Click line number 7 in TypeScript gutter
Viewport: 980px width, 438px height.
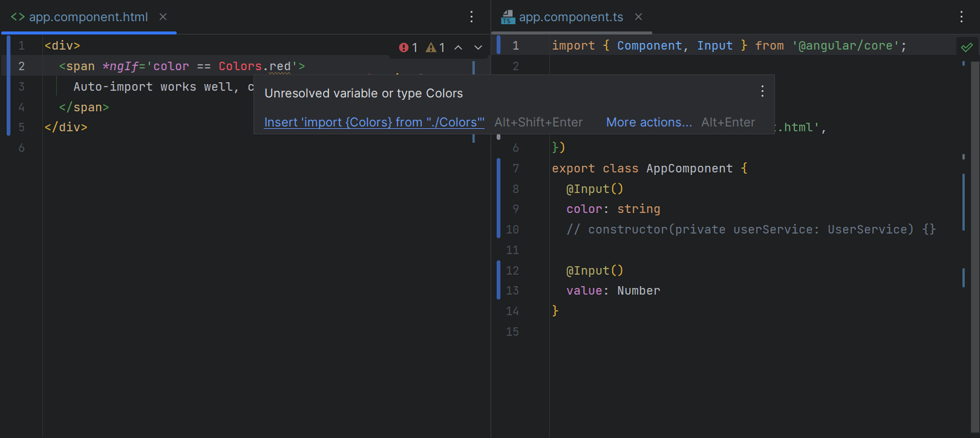pyautogui.click(x=515, y=168)
